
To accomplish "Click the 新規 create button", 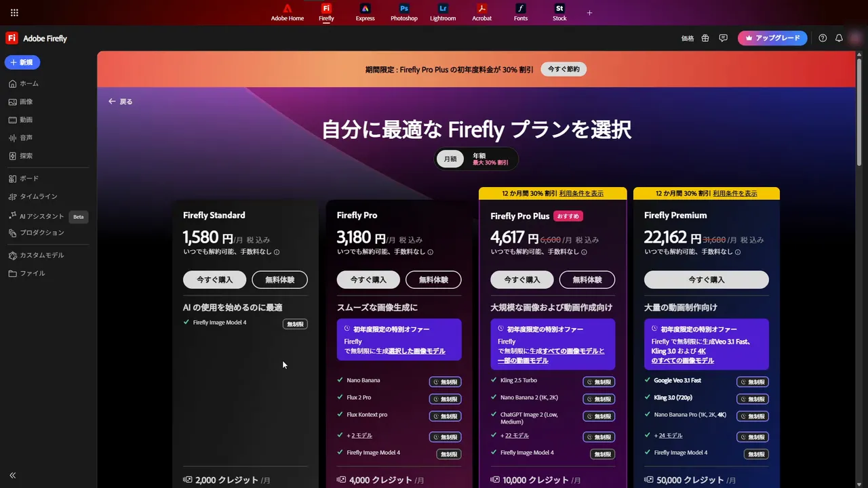I will click(22, 62).
